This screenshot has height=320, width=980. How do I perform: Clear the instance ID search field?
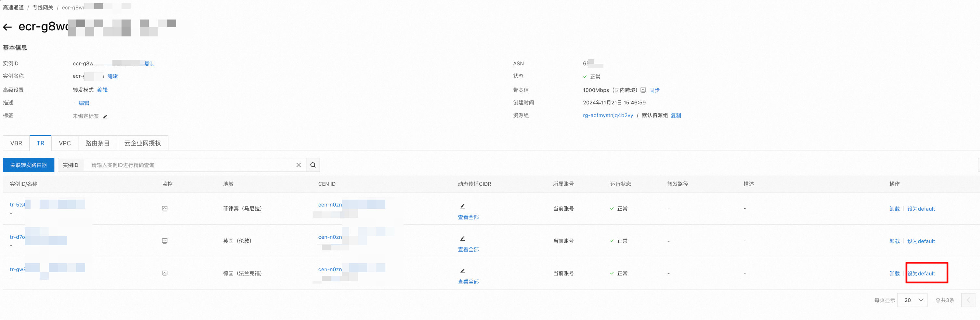(x=299, y=165)
